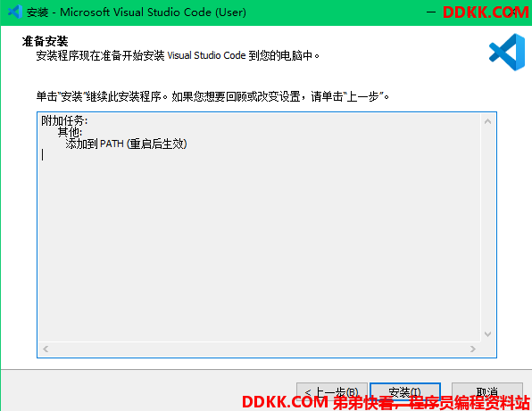This screenshot has width=532, height=411.
Task: Click the 准备安装 heading
Action: tap(46, 41)
